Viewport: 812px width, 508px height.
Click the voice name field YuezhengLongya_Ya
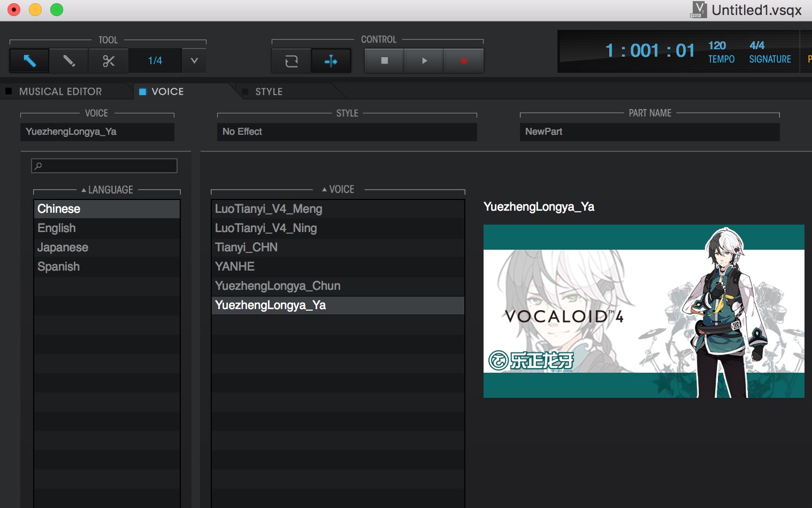coord(97,132)
